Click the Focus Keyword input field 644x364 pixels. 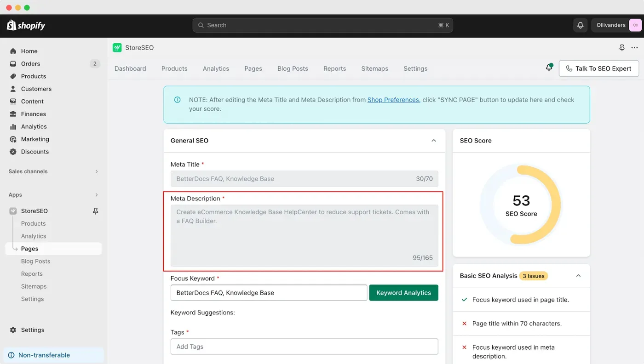tap(269, 293)
